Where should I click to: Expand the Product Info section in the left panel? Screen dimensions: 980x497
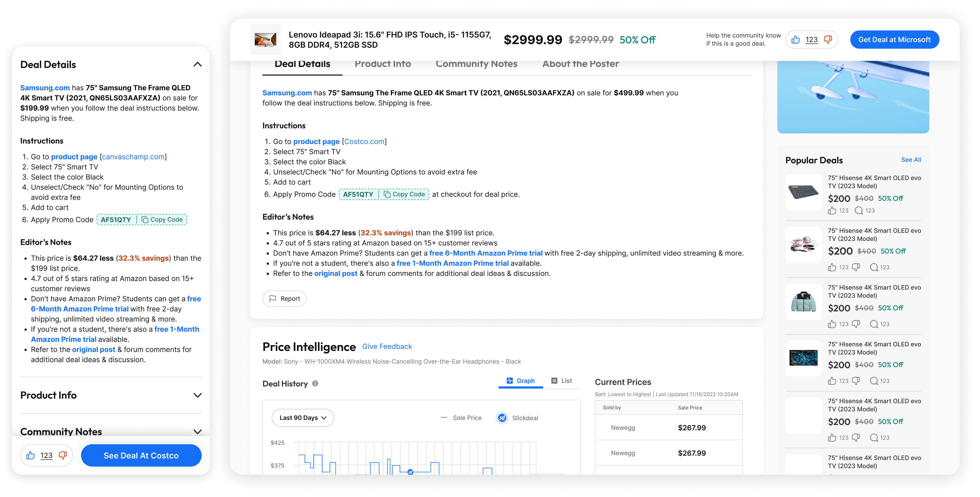[x=197, y=395]
